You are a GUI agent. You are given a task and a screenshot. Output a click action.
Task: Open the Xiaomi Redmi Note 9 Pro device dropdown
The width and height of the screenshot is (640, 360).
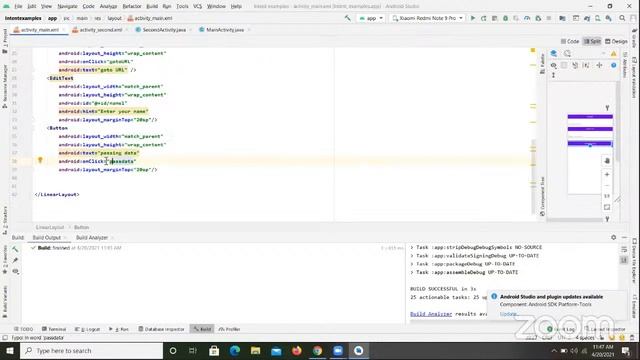(x=427, y=18)
